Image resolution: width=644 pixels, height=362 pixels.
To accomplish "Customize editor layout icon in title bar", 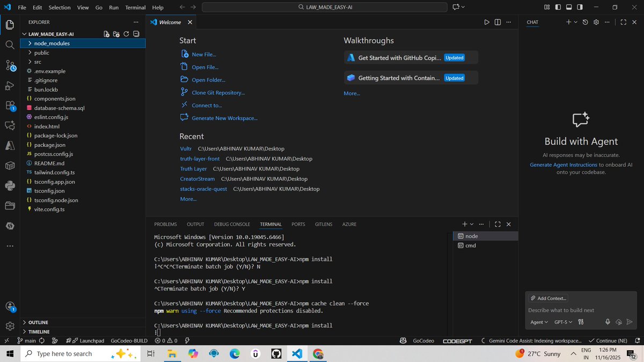I will (x=547, y=7).
